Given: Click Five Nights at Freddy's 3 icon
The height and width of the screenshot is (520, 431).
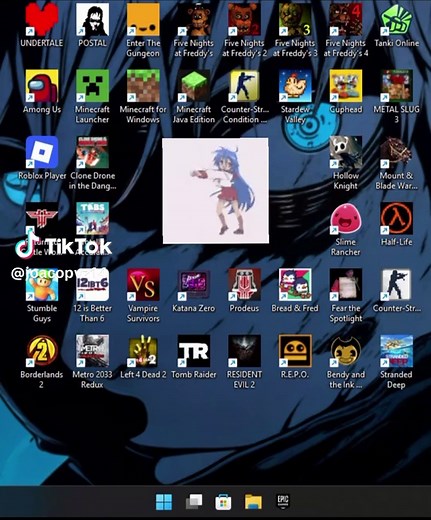Looking at the screenshot, I should (x=295, y=19).
